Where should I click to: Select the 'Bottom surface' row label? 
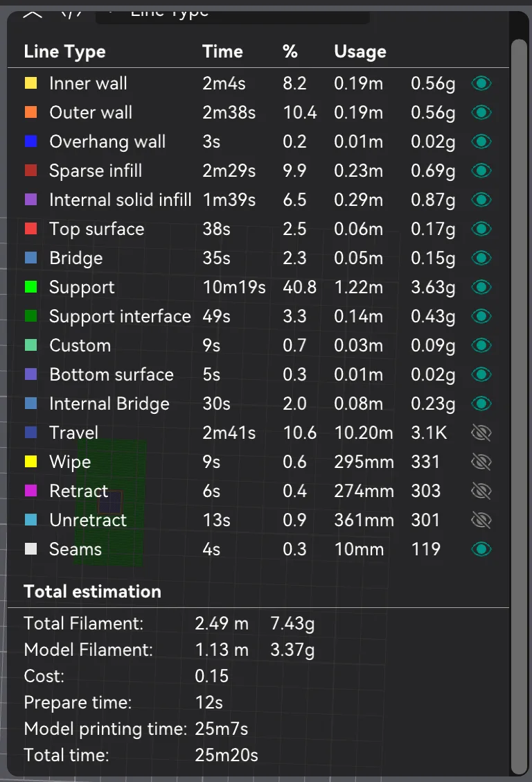[x=111, y=374]
